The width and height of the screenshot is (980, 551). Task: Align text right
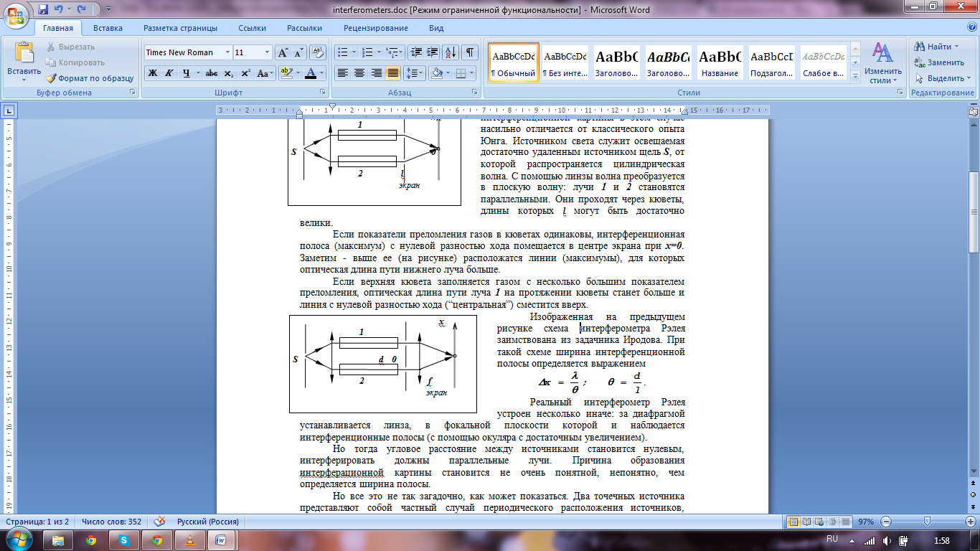376,73
